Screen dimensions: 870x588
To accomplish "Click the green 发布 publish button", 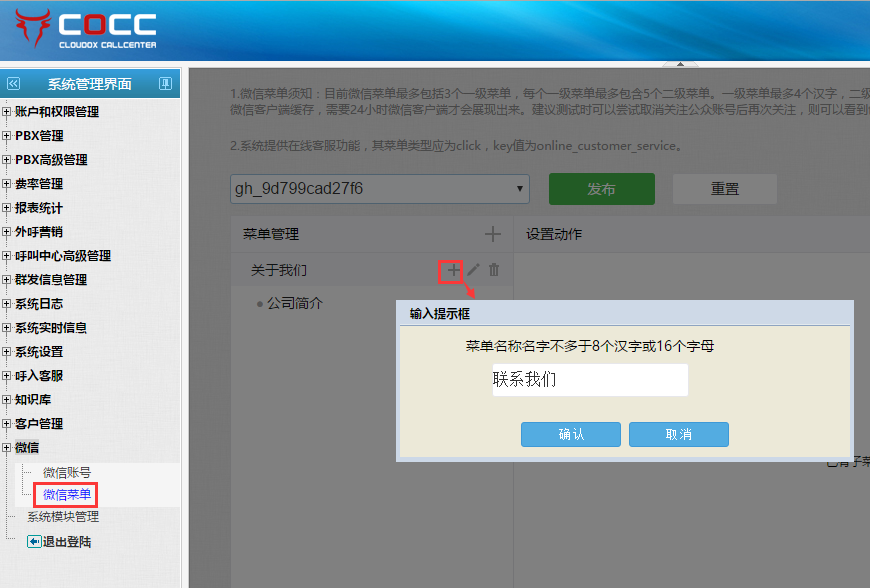I will pyautogui.click(x=601, y=189).
